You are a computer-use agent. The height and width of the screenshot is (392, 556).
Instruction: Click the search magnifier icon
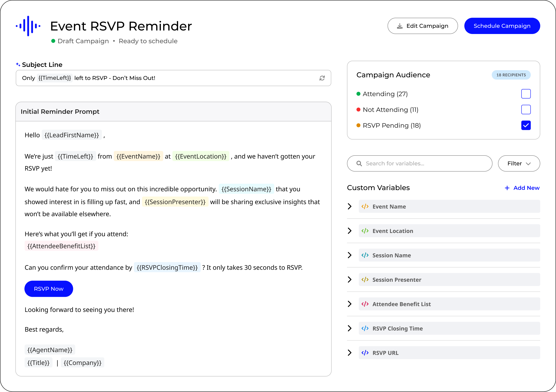pyautogui.click(x=359, y=163)
